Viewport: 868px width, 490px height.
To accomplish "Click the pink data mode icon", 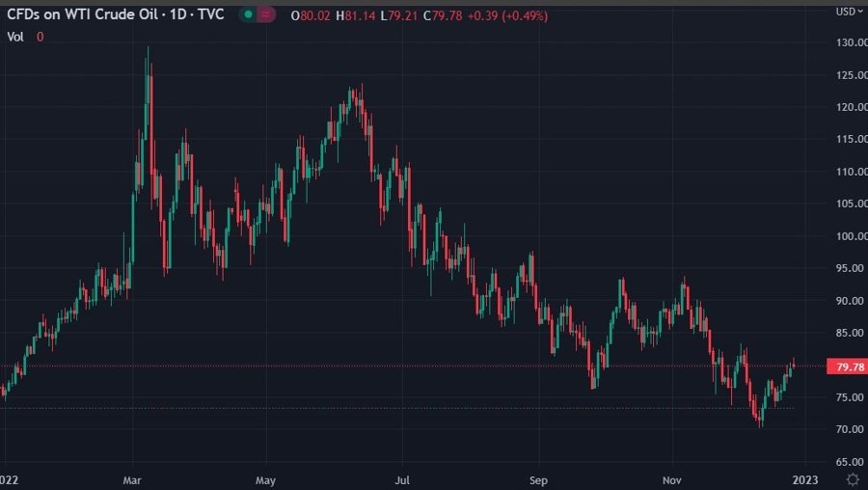I will coord(265,14).
